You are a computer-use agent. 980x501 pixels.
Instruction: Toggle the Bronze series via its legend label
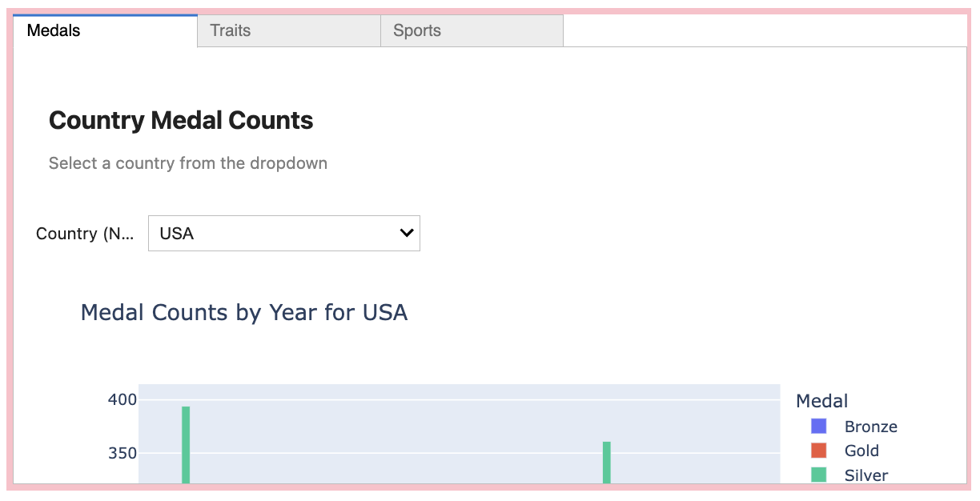pos(870,427)
